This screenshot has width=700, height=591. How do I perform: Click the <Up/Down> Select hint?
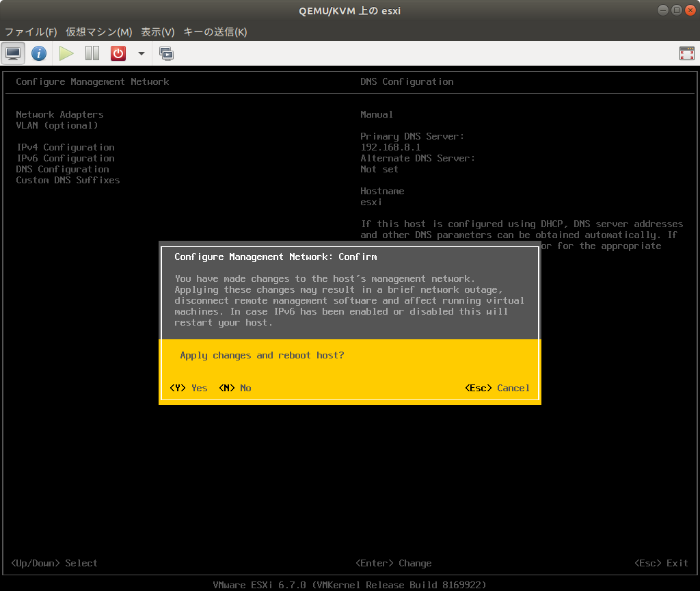click(x=54, y=563)
